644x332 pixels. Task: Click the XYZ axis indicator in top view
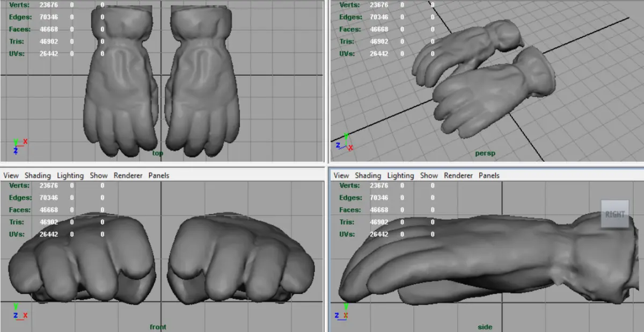20,146
